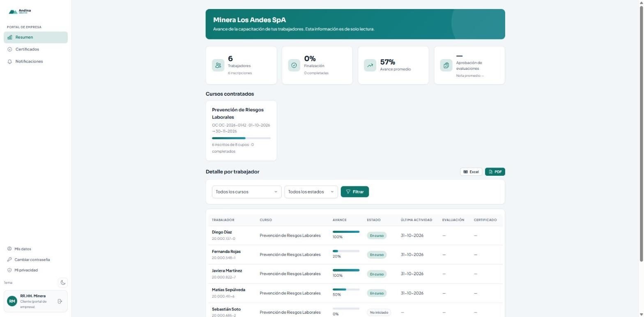
Task: Click the Trabajadores people icon
Action: coord(218,65)
